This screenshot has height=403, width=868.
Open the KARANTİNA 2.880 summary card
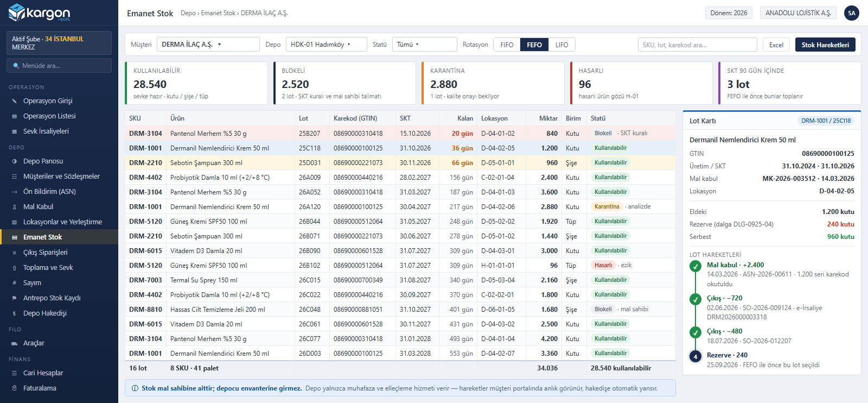pyautogui.click(x=493, y=83)
